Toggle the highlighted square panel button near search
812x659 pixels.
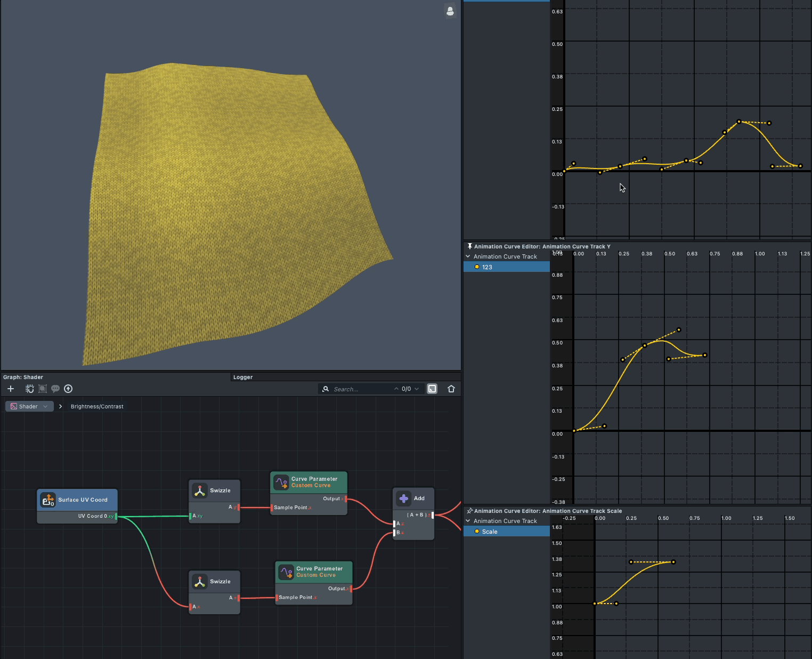coord(432,389)
